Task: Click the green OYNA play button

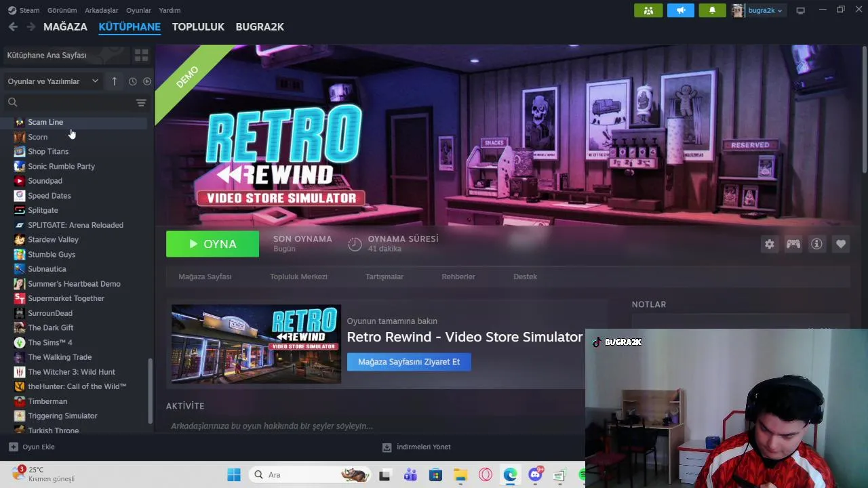Action: click(x=212, y=244)
